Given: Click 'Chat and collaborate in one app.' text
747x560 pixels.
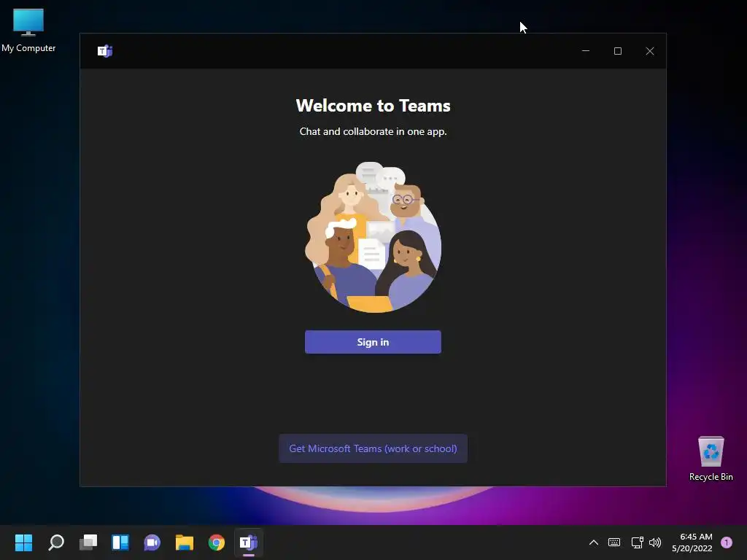Looking at the screenshot, I should 373,131.
